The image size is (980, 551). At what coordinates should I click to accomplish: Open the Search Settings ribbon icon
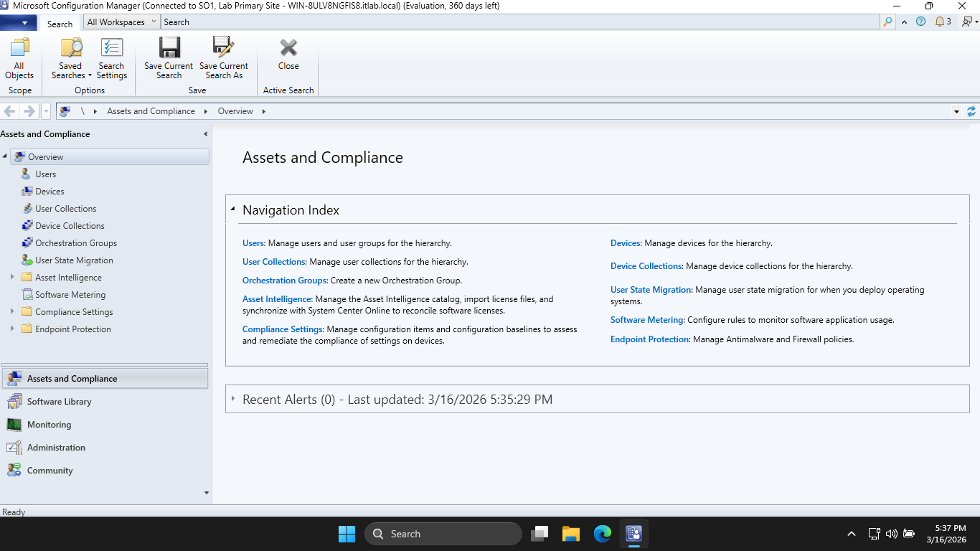point(111,49)
